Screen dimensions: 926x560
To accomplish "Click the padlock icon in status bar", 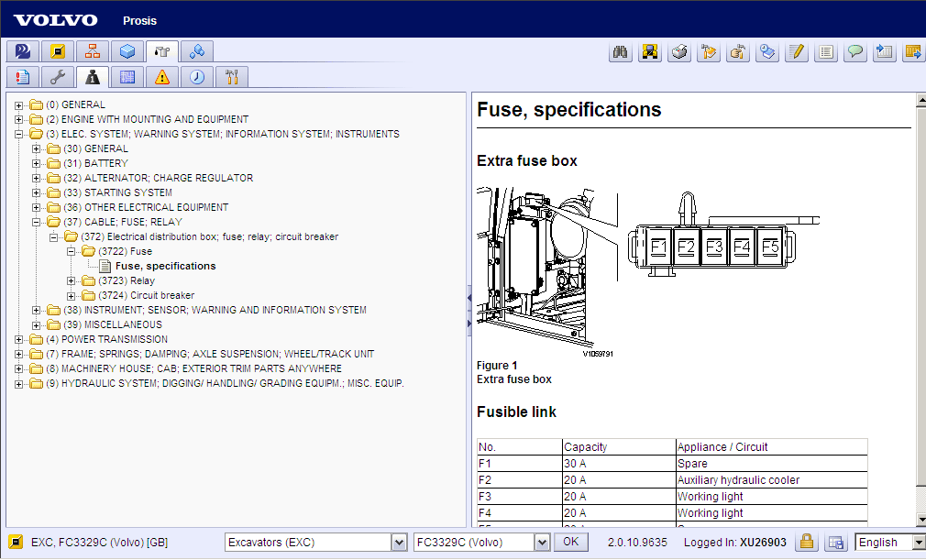I will pyautogui.click(x=807, y=543).
